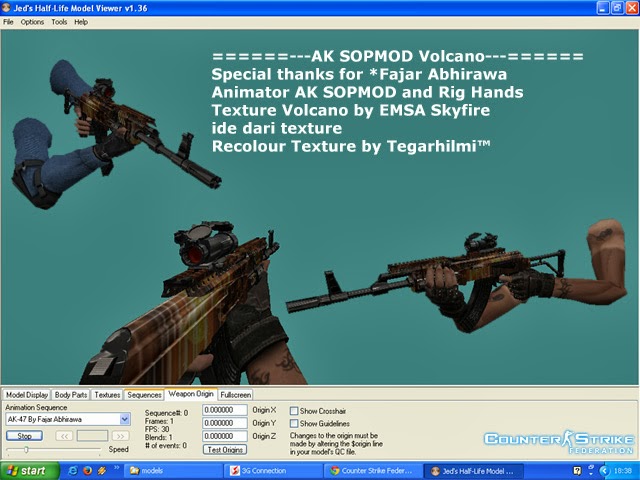Restore down the Model Viewer window
The height and width of the screenshot is (480, 640).
pyautogui.click(x=618, y=8)
